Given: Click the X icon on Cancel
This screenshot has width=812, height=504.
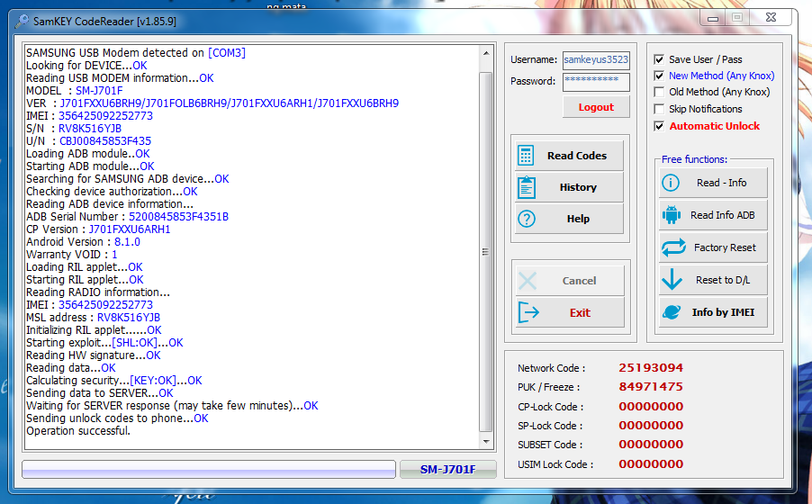Looking at the screenshot, I should [528, 282].
